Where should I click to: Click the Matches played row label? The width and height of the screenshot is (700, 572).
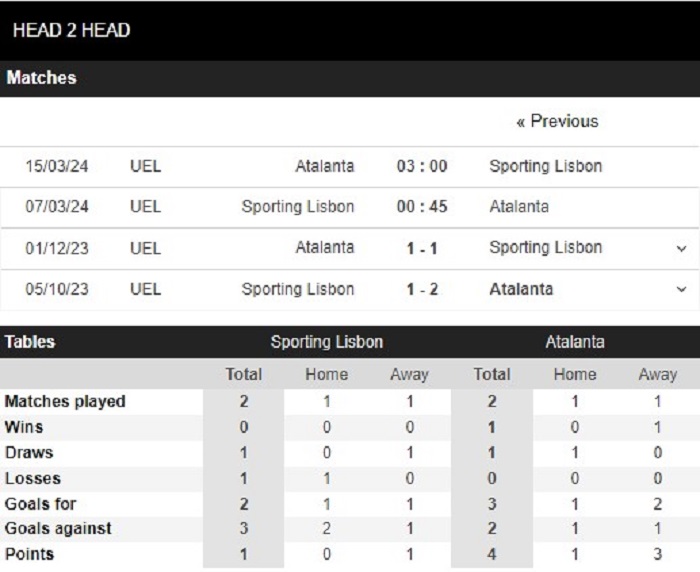[66, 402]
